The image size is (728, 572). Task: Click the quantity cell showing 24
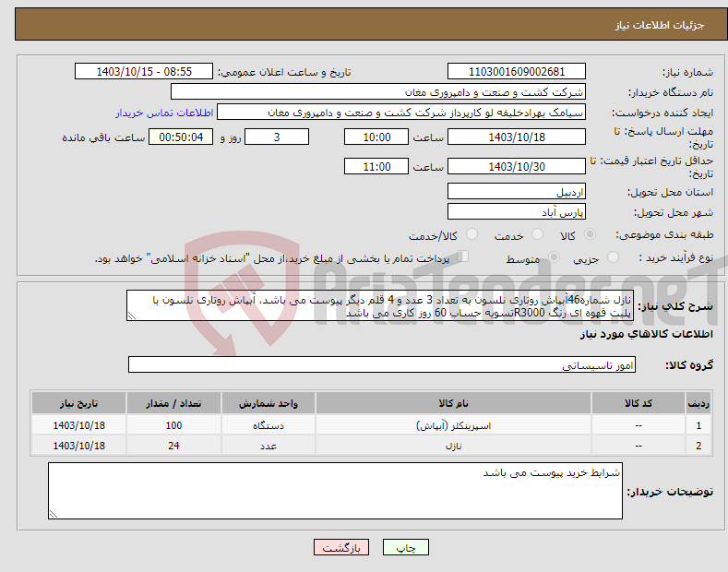tap(173, 446)
